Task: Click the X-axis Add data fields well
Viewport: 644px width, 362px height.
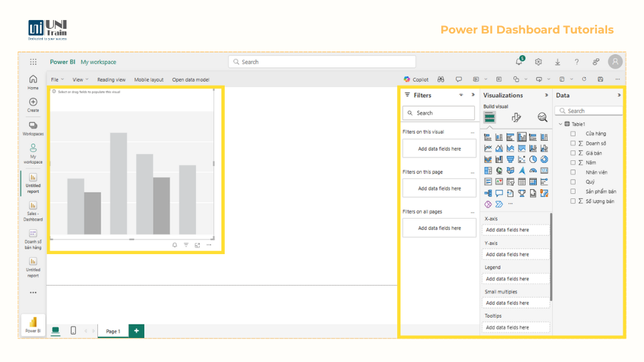Action: coord(516,230)
